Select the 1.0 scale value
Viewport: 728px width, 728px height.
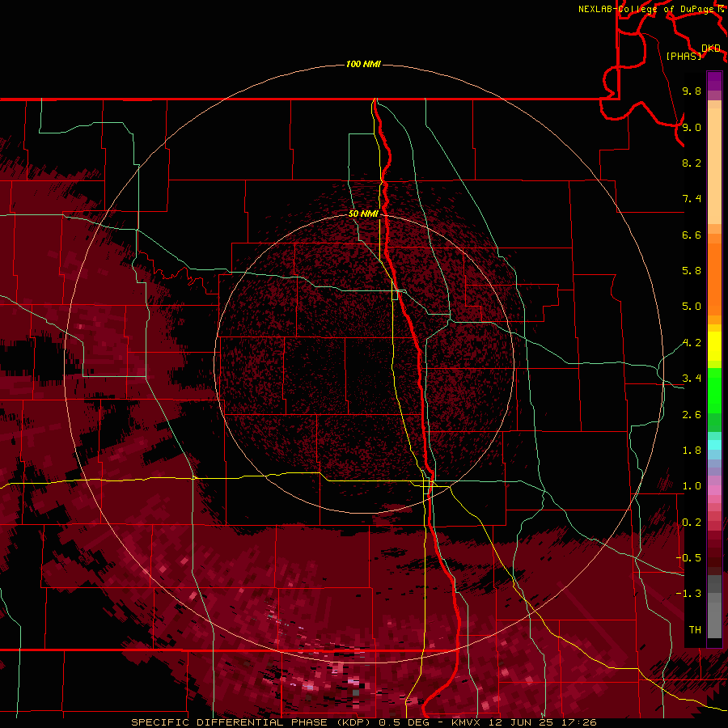click(x=692, y=486)
